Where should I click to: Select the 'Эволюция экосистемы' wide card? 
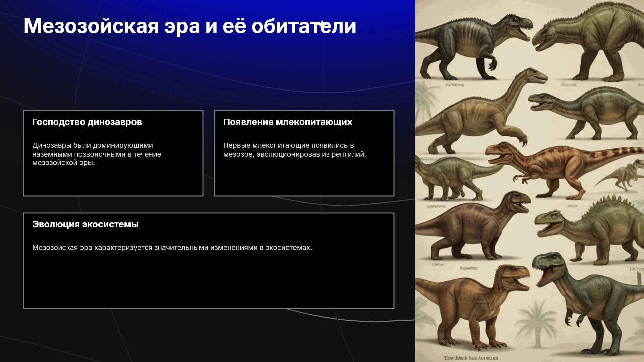pos(209,260)
